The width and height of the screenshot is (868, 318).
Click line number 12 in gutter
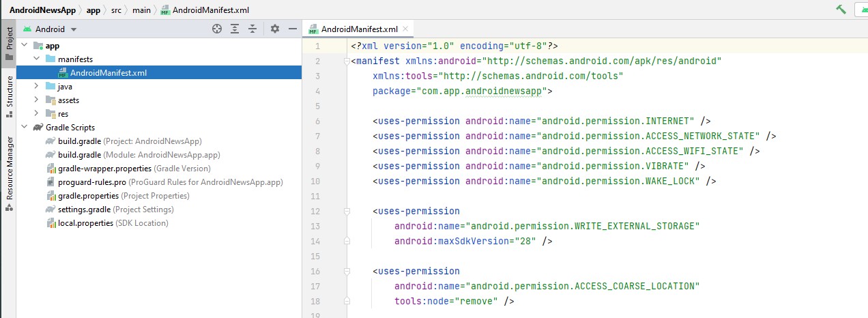[x=315, y=211]
